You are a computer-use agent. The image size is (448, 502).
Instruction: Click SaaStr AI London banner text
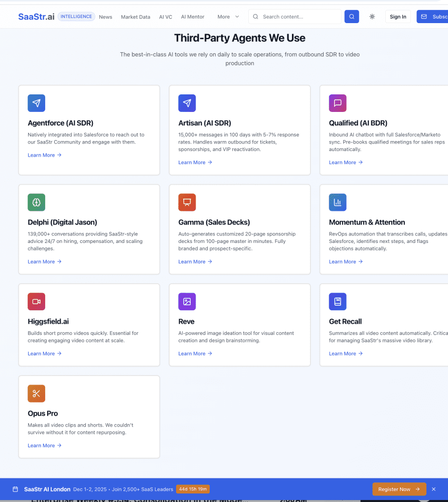click(47, 489)
